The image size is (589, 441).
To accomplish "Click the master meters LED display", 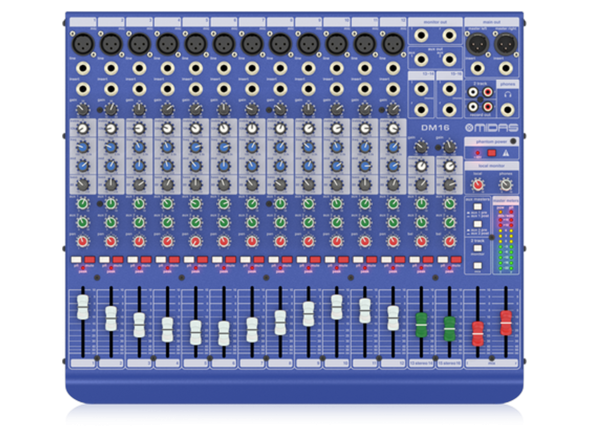I will click(506, 239).
